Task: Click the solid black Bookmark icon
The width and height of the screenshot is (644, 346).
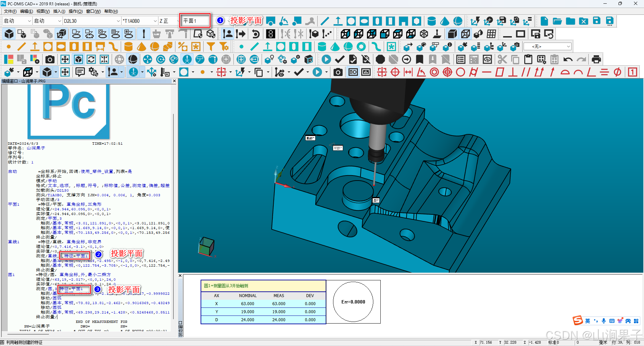Action: tap(420, 59)
